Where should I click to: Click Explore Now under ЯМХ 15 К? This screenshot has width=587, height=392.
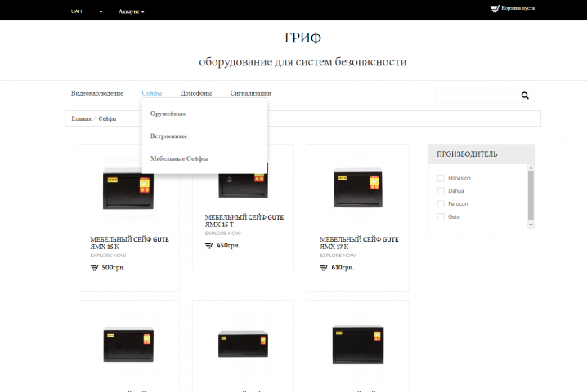[x=108, y=256]
